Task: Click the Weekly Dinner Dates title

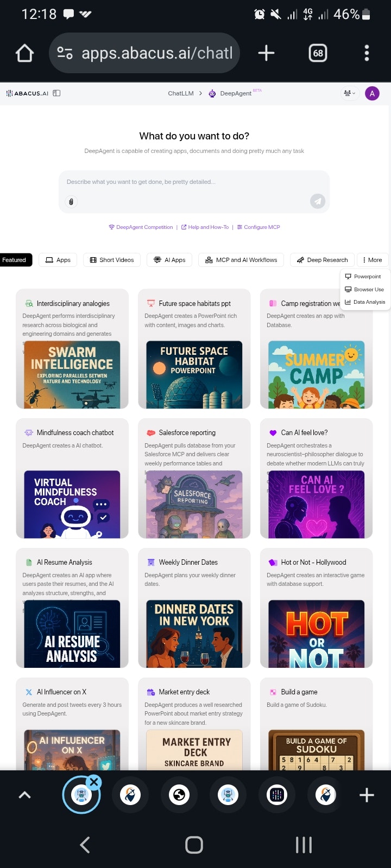Action: (188, 563)
